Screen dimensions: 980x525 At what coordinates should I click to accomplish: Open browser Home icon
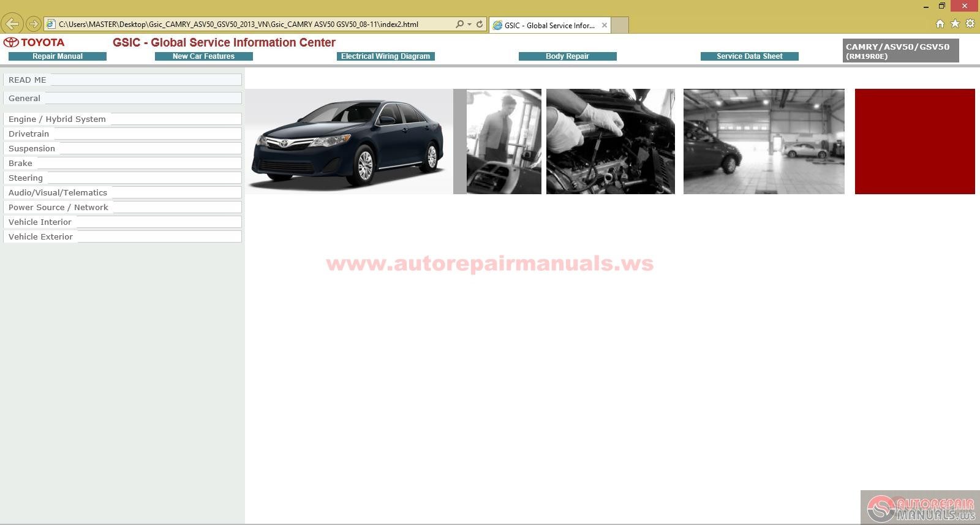(940, 24)
